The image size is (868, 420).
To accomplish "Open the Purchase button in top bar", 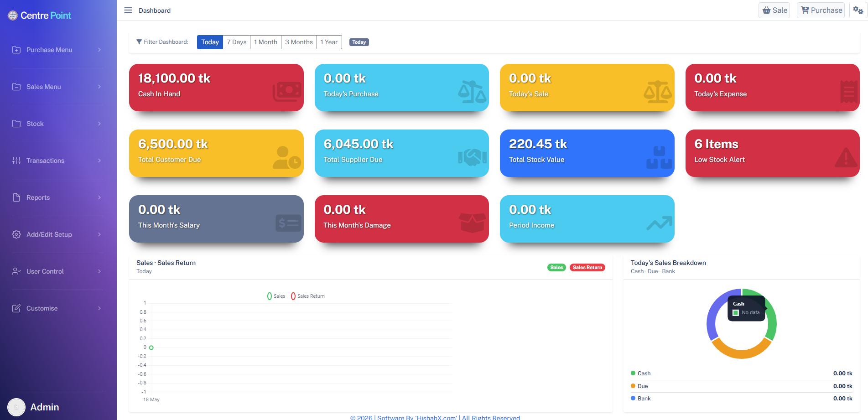I will point(821,10).
